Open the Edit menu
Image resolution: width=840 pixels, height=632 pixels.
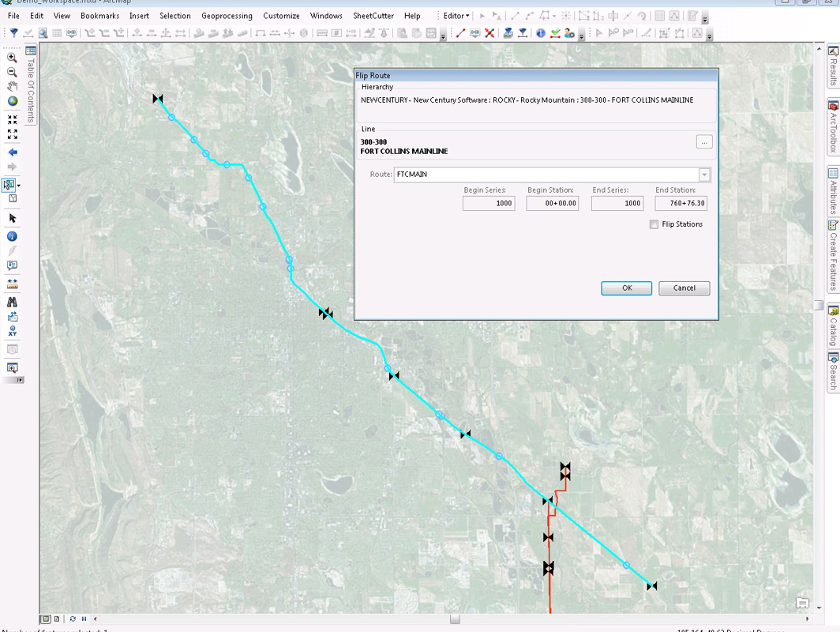point(36,16)
